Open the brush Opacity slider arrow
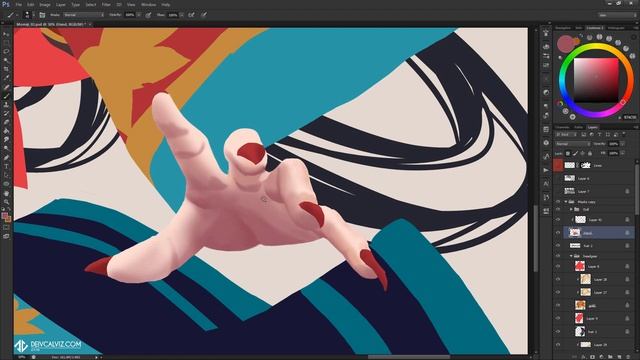 coord(139,15)
